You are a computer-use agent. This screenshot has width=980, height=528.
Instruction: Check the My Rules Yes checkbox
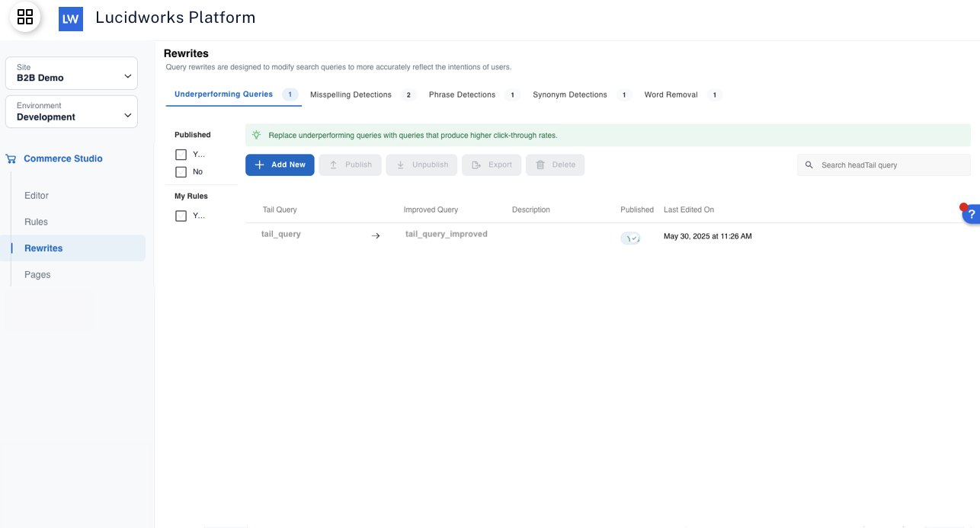coord(181,216)
